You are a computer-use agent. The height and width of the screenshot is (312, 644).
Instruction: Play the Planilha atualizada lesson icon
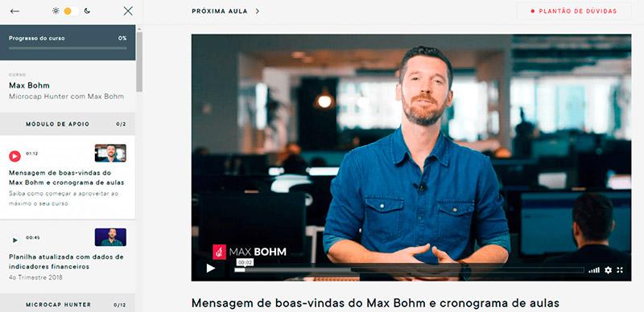point(14,240)
